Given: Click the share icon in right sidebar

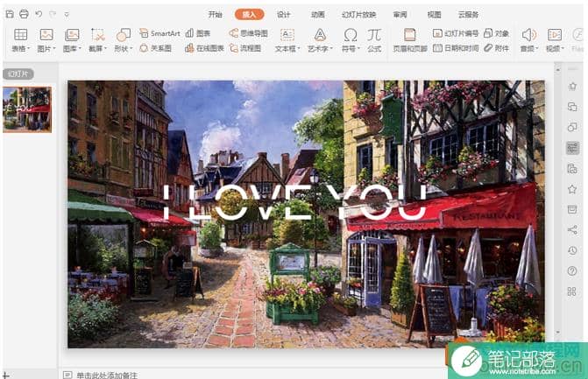Looking at the screenshot, I should (x=572, y=229).
